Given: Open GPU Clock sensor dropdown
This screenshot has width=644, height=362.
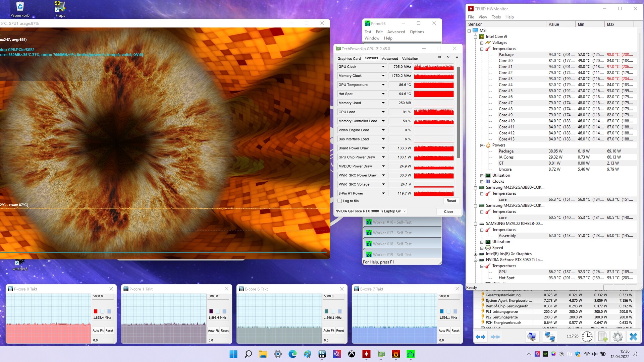Looking at the screenshot, I should click(383, 67).
